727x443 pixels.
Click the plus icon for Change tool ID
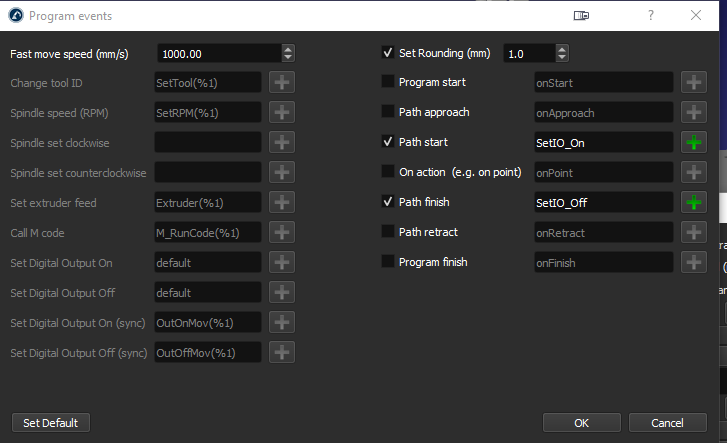coord(282,82)
